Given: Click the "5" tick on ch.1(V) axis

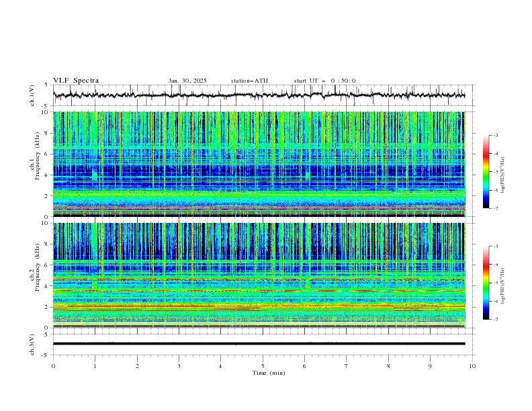Looking at the screenshot, I should click(x=46, y=85).
